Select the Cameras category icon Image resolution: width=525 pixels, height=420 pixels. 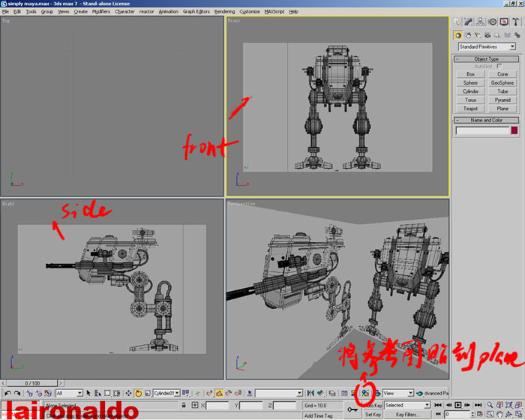point(488,34)
